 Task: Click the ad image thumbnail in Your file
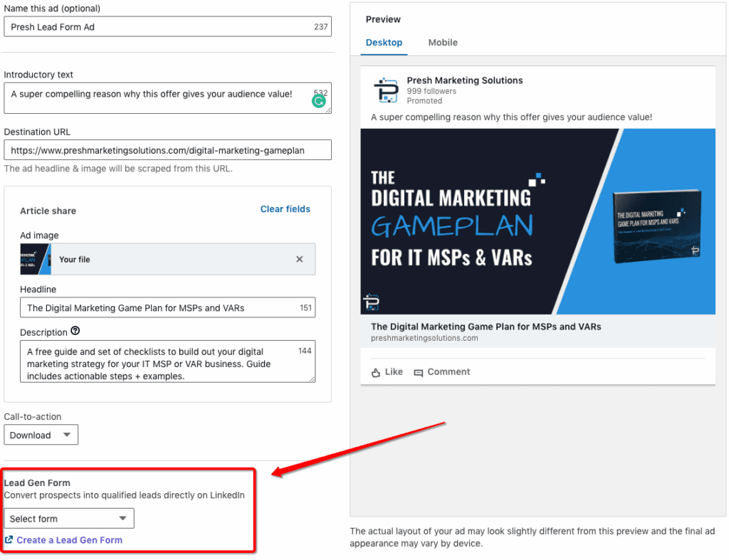(36, 259)
